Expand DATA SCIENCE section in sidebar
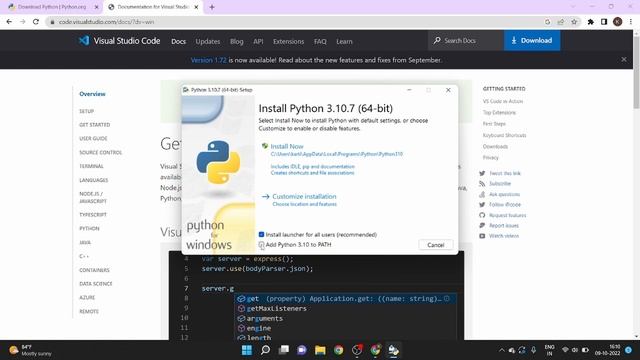This screenshot has width=640, height=360. pyautogui.click(x=96, y=284)
